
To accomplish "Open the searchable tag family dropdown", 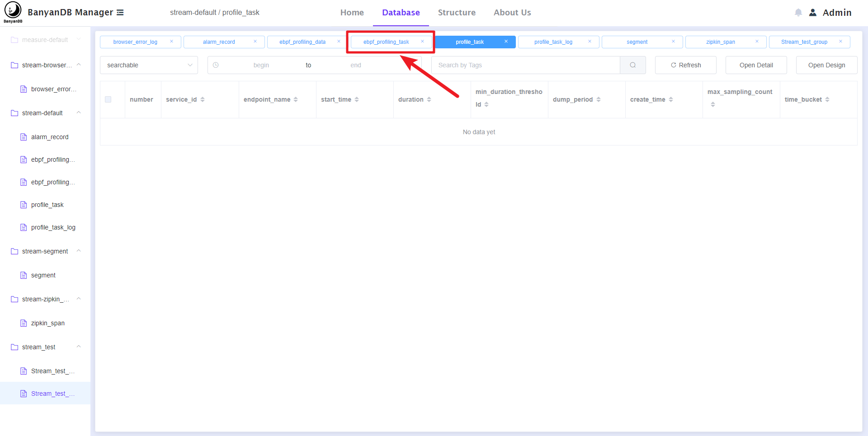I will 149,65.
